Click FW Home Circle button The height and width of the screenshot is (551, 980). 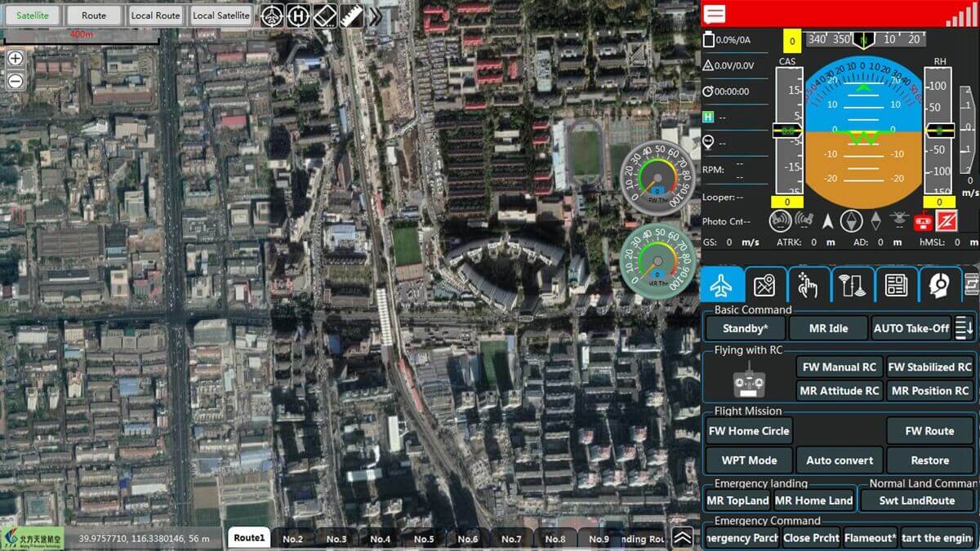click(x=749, y=431)
